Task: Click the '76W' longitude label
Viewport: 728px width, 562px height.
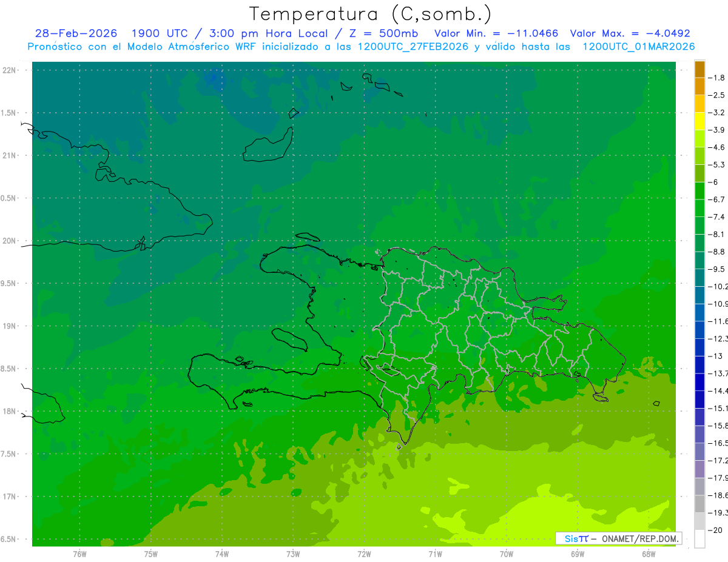Action: point(79,554)
